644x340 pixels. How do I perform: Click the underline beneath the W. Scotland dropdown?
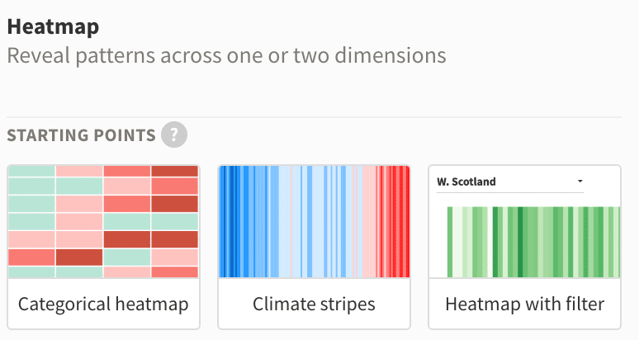pos(510,192)
